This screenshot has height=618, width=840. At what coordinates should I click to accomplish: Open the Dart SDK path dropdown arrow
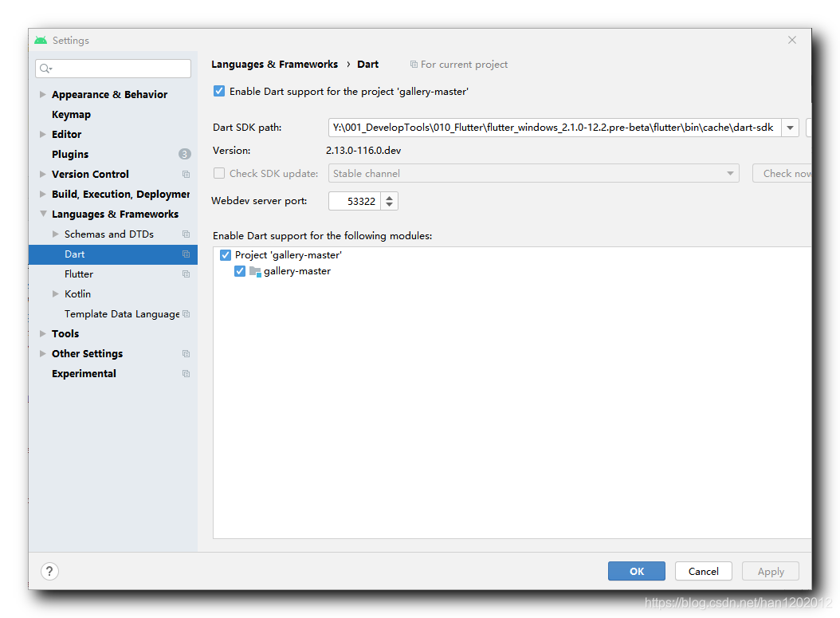(790, 128)
